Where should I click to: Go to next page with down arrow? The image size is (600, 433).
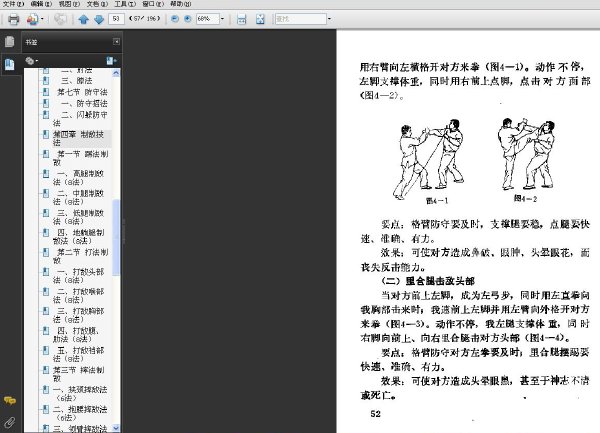(x=99, y=19)
